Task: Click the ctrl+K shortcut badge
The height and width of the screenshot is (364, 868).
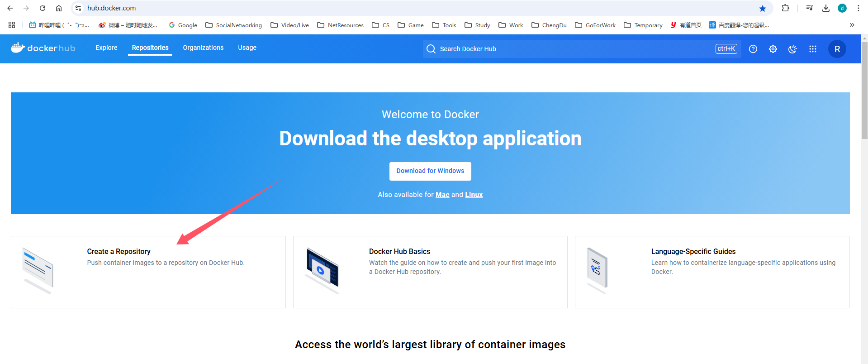Action: 726,49
